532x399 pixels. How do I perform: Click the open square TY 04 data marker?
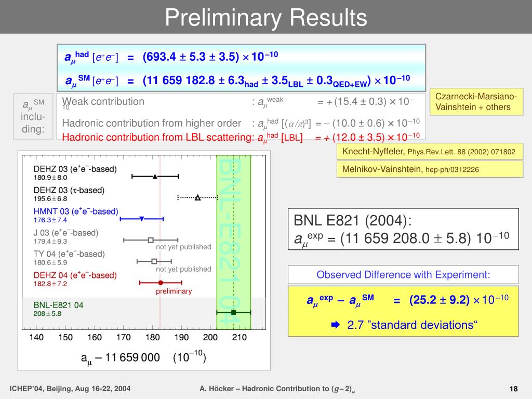click(x=154, y=261)
